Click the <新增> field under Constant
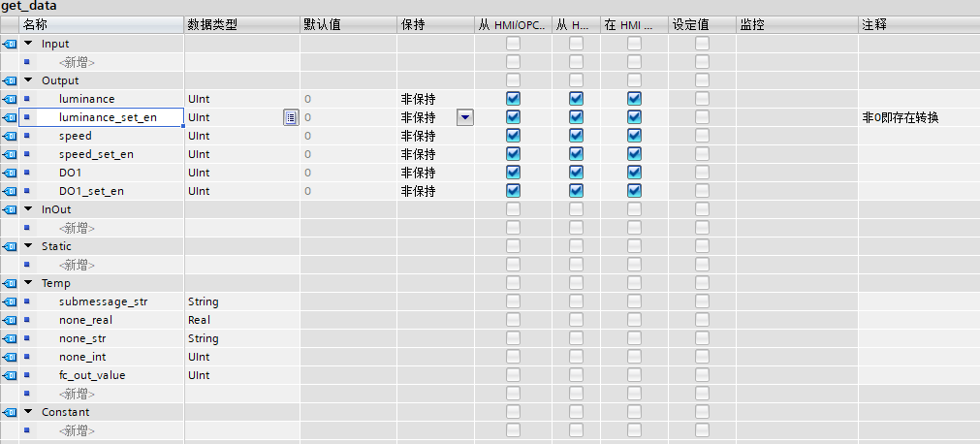The height and width of the screenshot is (444, 980). coord(77,430)
